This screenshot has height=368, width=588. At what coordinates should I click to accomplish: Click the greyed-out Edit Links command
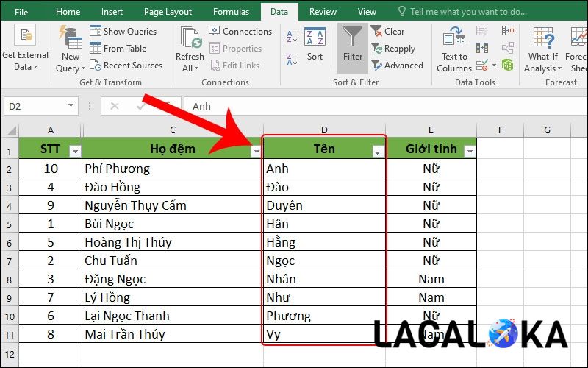click(234, 65)
